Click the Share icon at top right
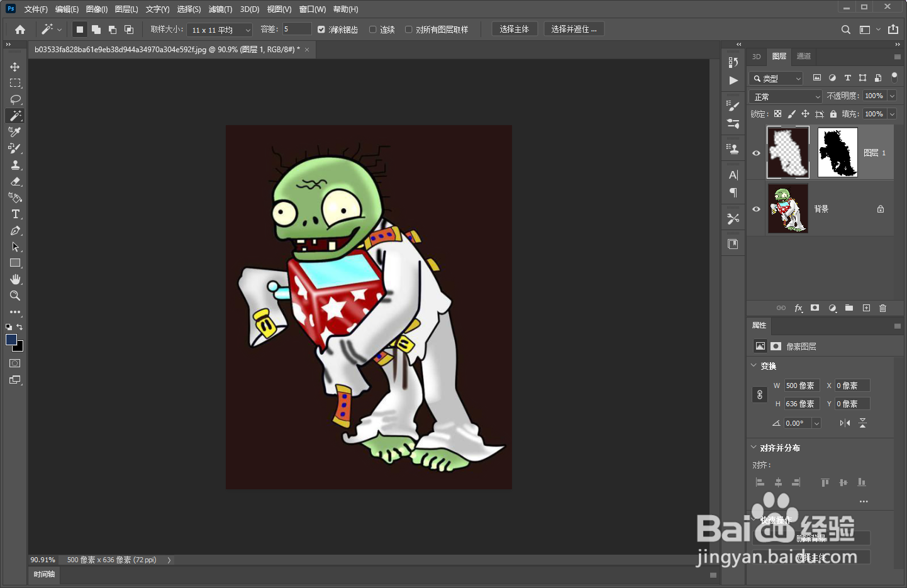 893,30
